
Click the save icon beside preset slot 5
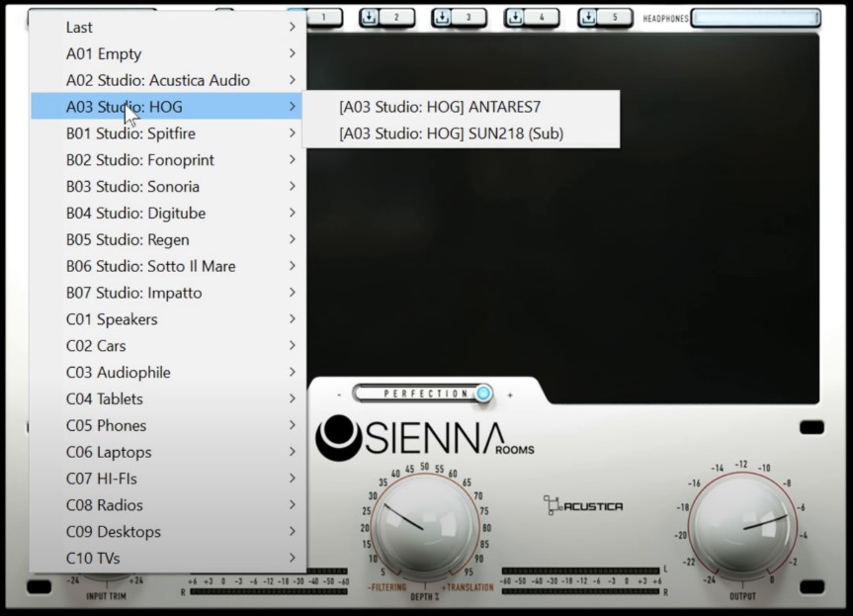588,18
